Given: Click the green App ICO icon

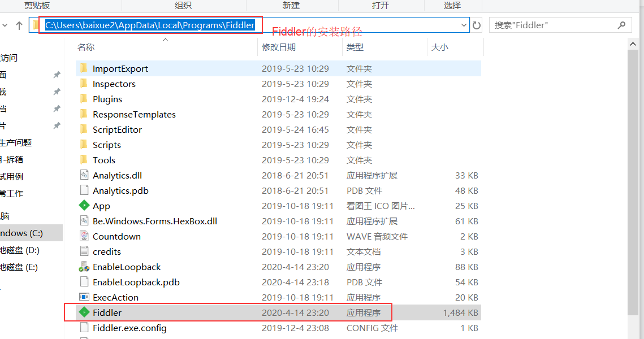Looking at the screenshot, I should point(84,205).
